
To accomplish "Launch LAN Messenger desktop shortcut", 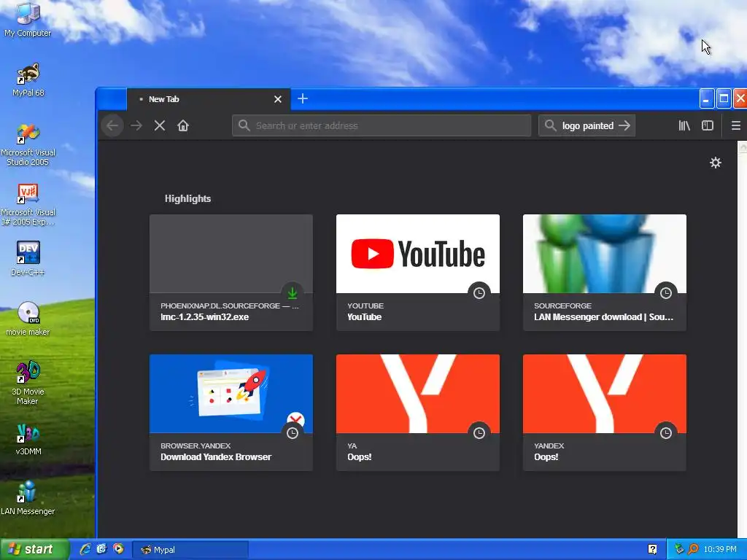I will [28, 497].
